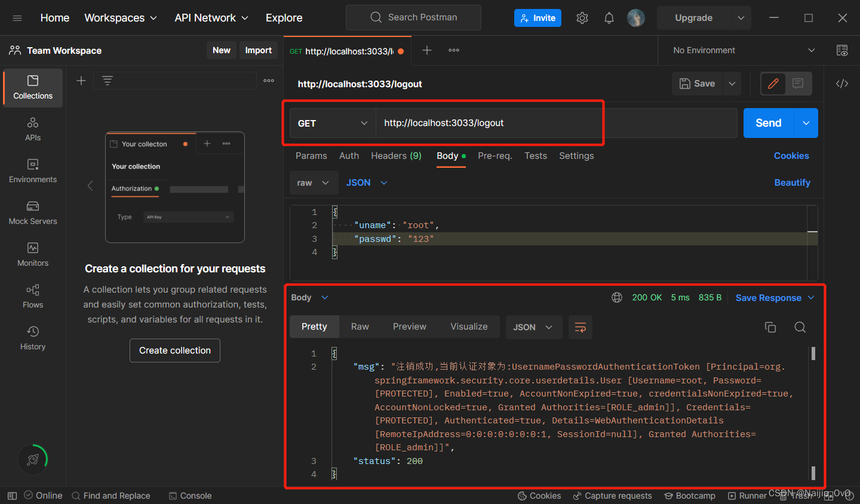Screen dimensions: 860x504
Task: Open the Send options dropdown arrow
Action: click(x=806, y=123)
